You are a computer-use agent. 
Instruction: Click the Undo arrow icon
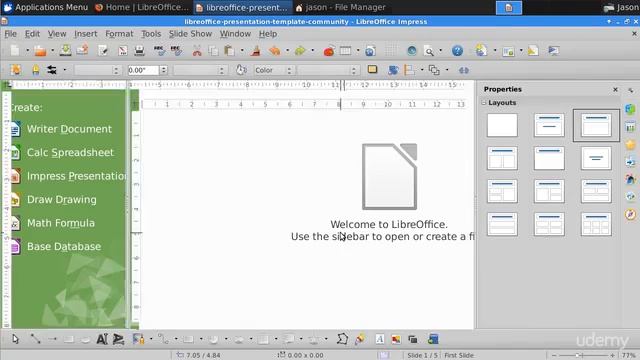pyautogui.click(x=275, y=51)
